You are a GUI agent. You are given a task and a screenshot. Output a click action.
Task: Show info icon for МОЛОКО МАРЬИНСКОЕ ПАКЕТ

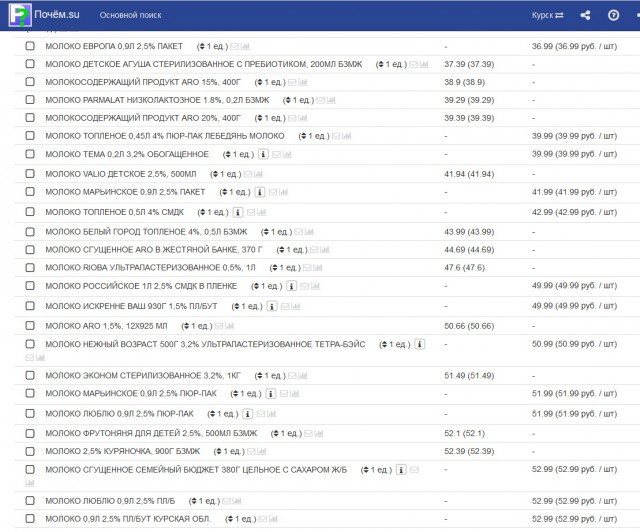point(260,192)
